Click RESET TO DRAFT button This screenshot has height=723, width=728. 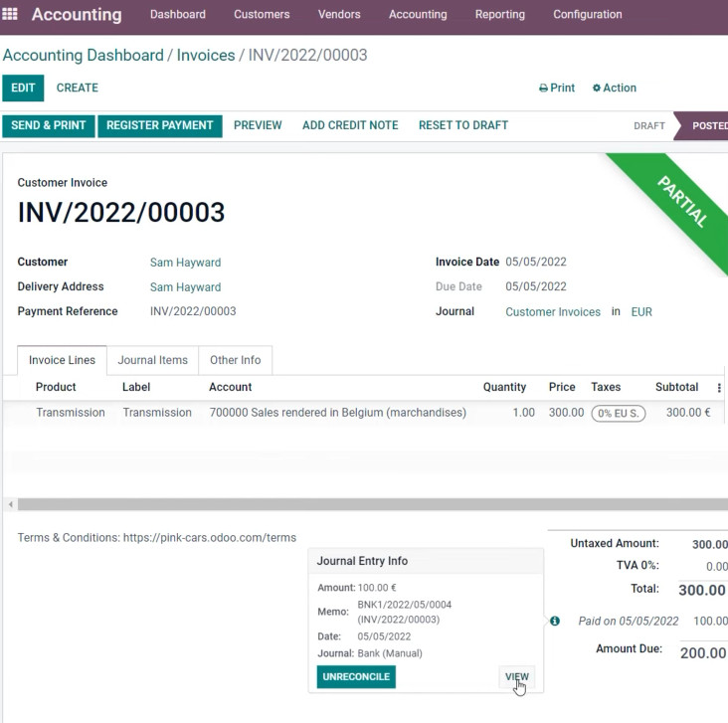pos(463,125)
